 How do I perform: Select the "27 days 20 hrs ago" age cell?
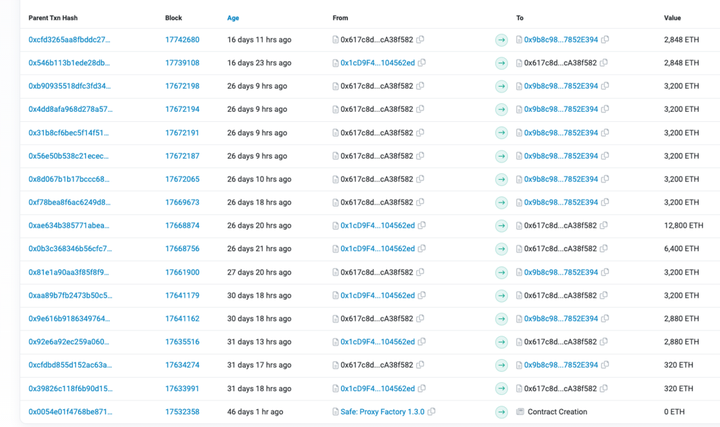[x=259, y=272]
